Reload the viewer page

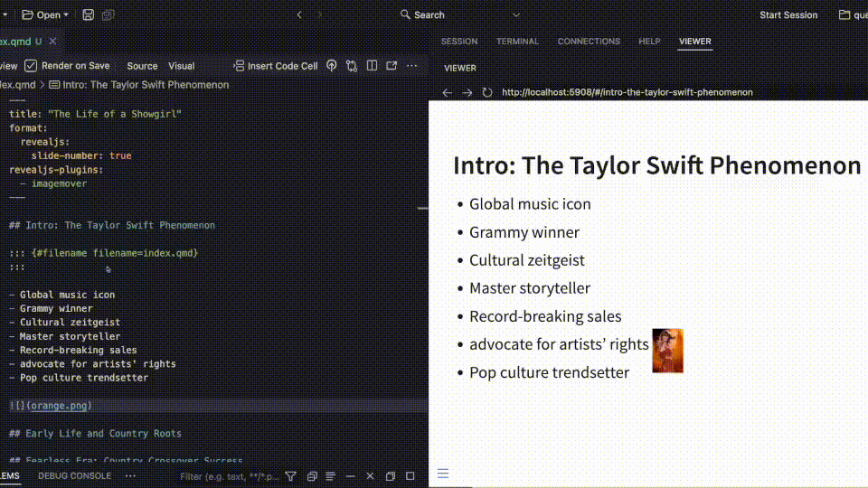[x=487, y=92]
